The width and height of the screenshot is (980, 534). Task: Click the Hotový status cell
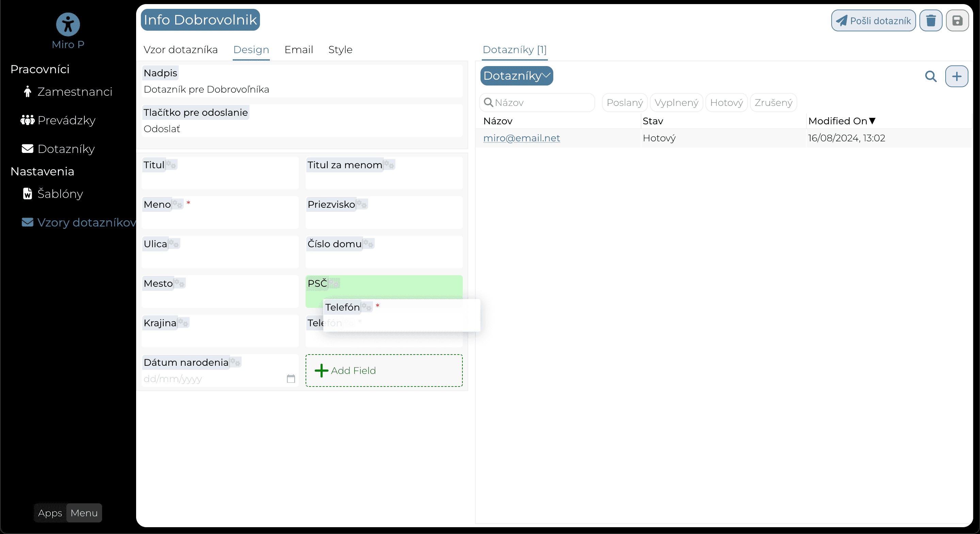[x=659, y=138]
